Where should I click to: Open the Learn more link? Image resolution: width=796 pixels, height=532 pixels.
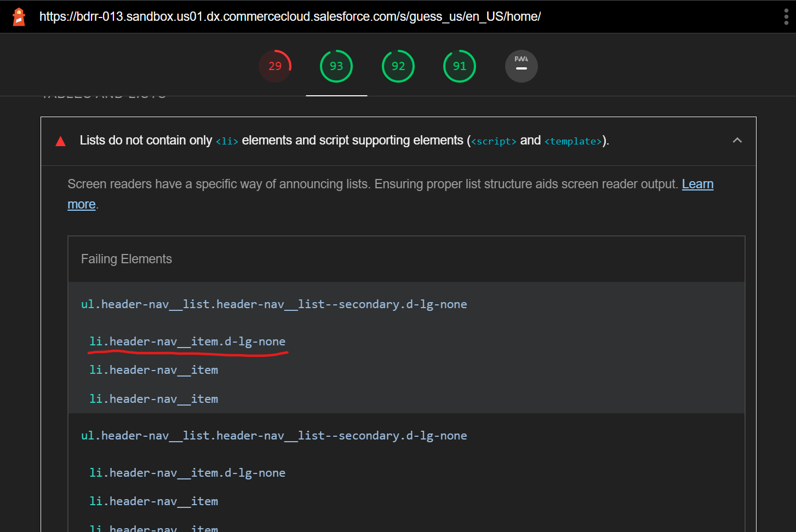tap(697, 184)
